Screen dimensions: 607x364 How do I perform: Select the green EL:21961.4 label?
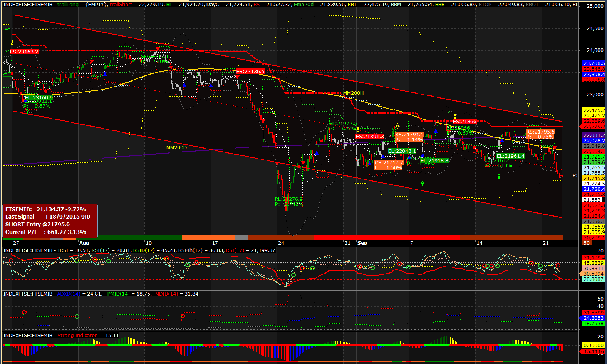tap(511, 156)
